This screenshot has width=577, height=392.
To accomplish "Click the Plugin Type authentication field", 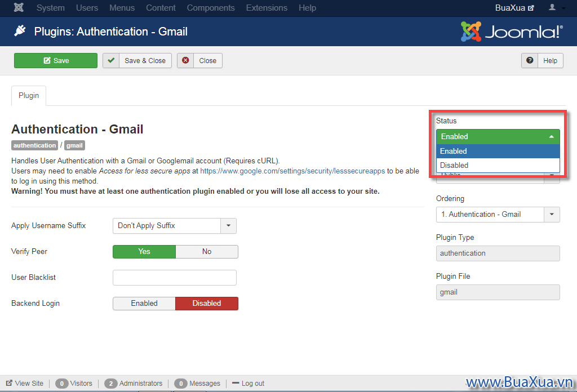I will (x=498, y=253).
